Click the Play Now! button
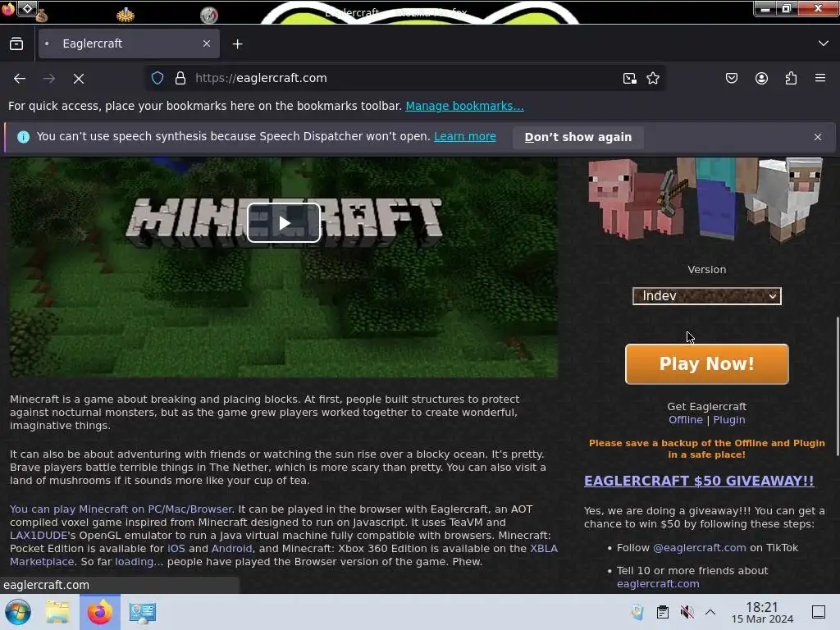840x630 pixels. [706, 364]
